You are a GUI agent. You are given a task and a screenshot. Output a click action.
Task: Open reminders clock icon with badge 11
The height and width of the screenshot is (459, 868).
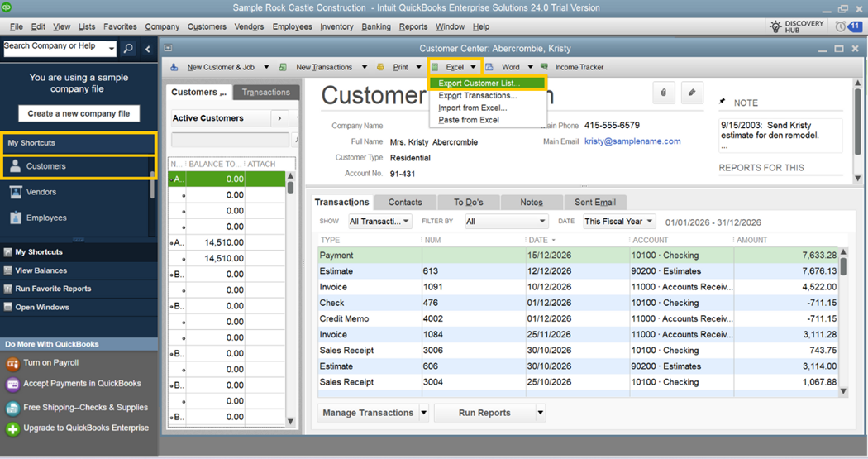tap(841, 26)
